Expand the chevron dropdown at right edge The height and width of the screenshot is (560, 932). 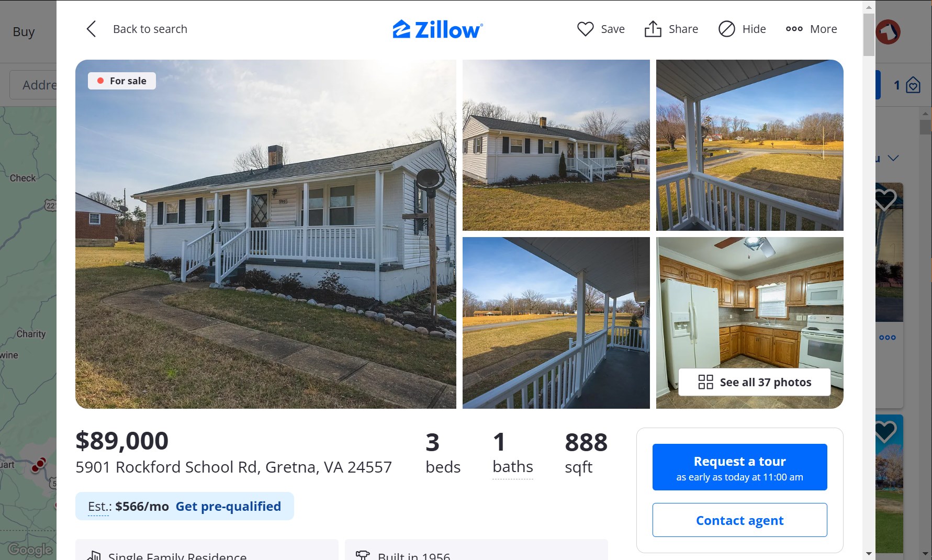pos(893,158)
